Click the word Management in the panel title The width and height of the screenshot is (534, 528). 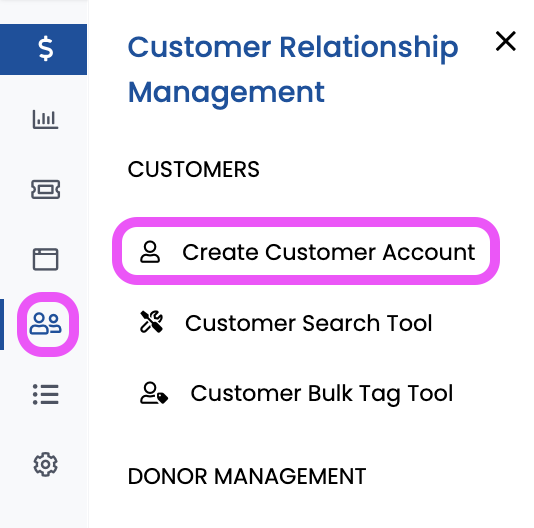click(226, 93)
